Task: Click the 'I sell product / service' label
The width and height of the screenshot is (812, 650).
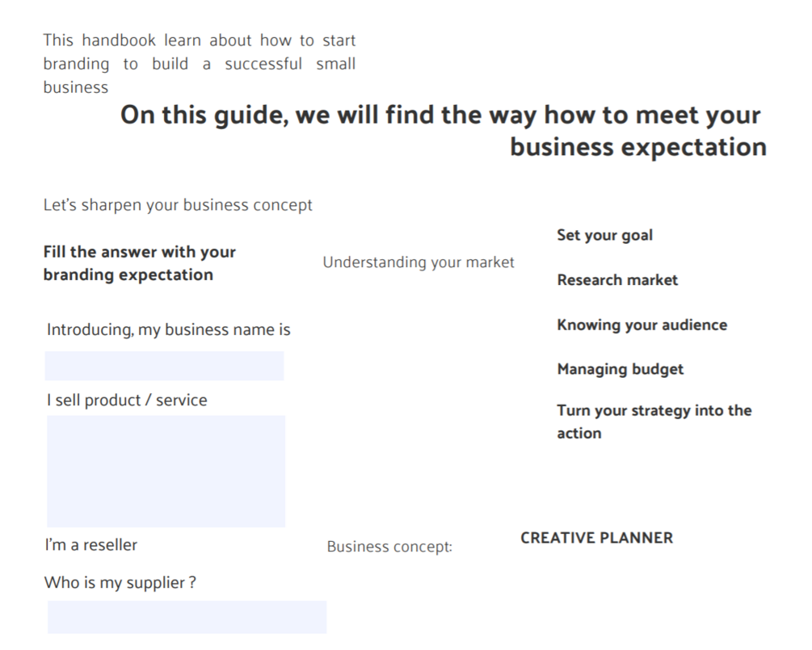Action: coord(127,400)
